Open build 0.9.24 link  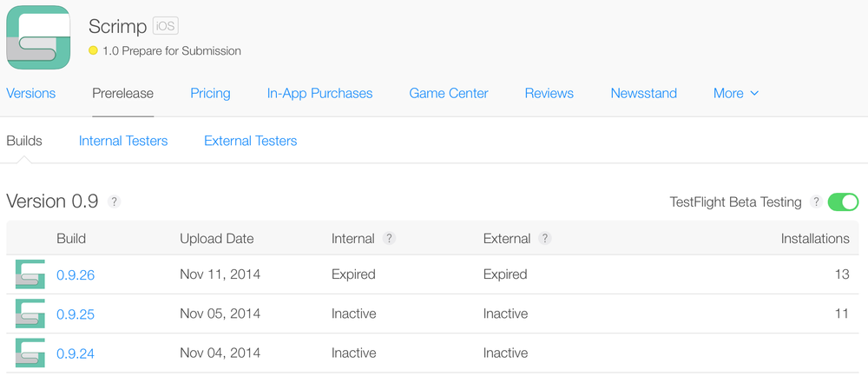pos(76,353)
